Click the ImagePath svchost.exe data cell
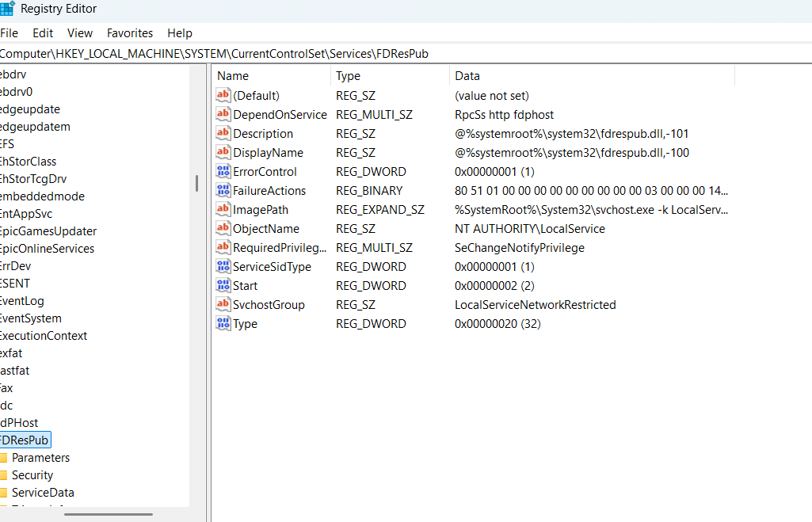The image size is (812, 522). point(591,209)
